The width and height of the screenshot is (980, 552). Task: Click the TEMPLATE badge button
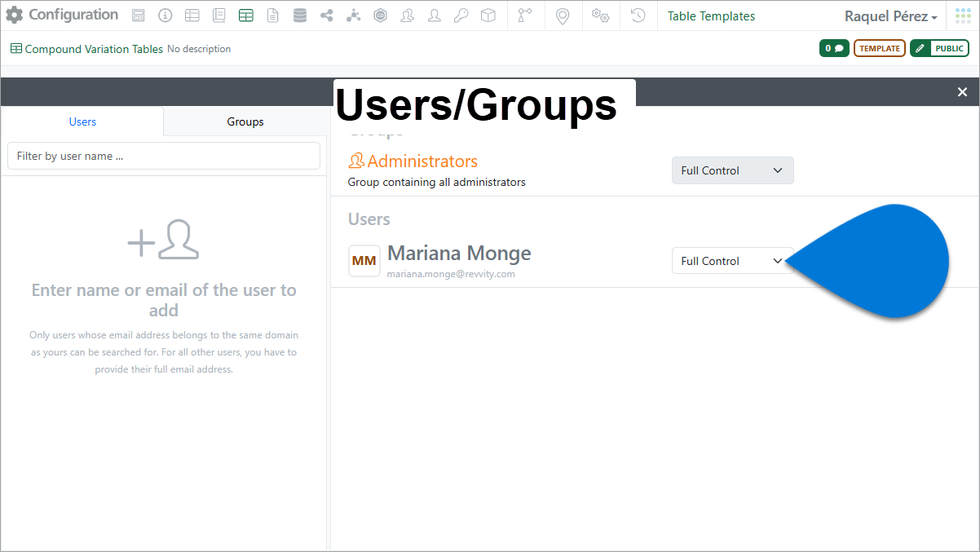pos(879,48)
